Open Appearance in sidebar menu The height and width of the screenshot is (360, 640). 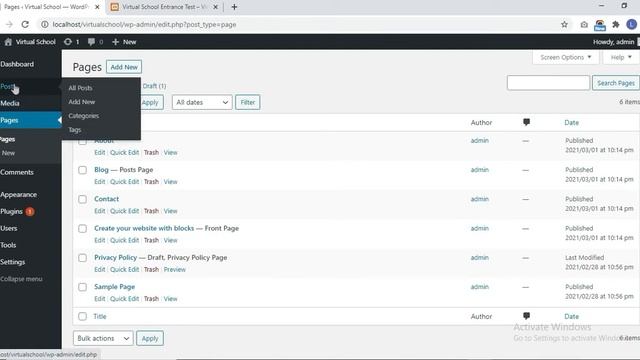[18, 195]
